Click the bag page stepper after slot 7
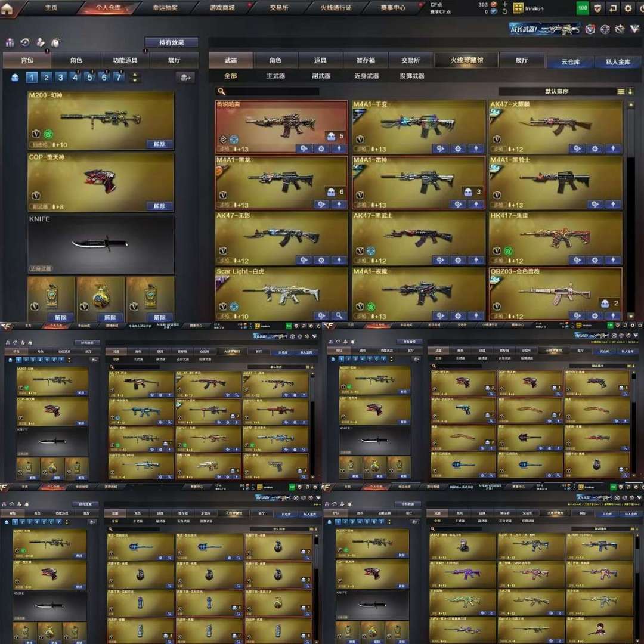This screenshot has height=644, width=644. click(x=135, y=77)
